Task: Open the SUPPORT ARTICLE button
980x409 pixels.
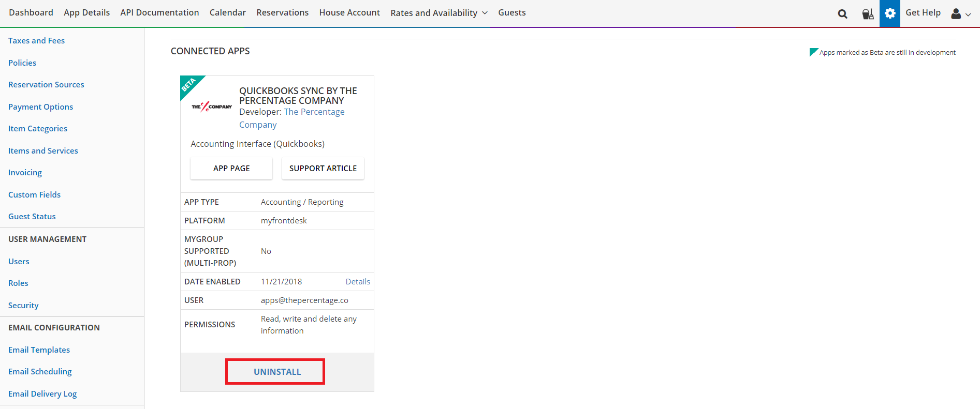Action: [x=323, y=169]
